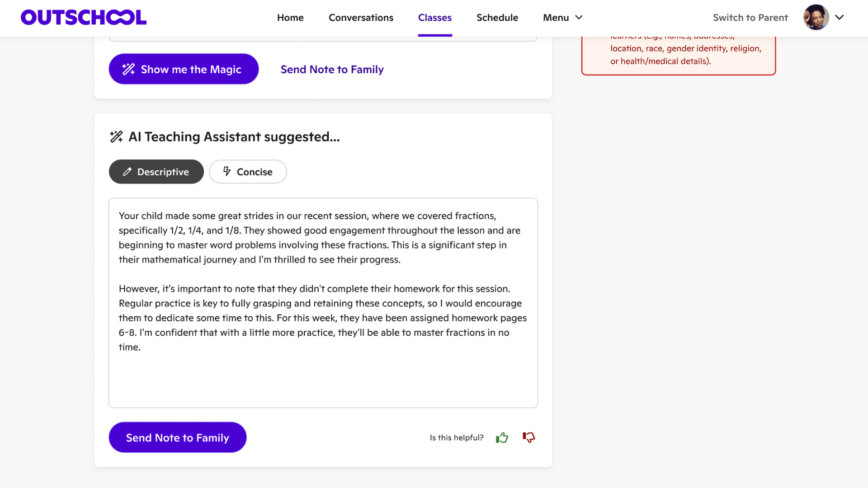Click the lightning bolt icon on Concise
868x488 pixels.
coord(227,171)
